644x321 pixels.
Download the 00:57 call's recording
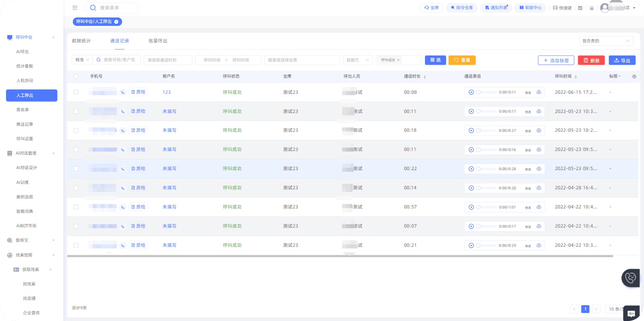point(539,207)
